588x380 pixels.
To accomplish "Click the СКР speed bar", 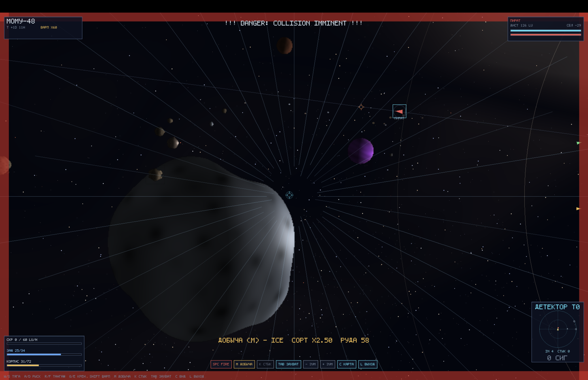I will point(44,343).
